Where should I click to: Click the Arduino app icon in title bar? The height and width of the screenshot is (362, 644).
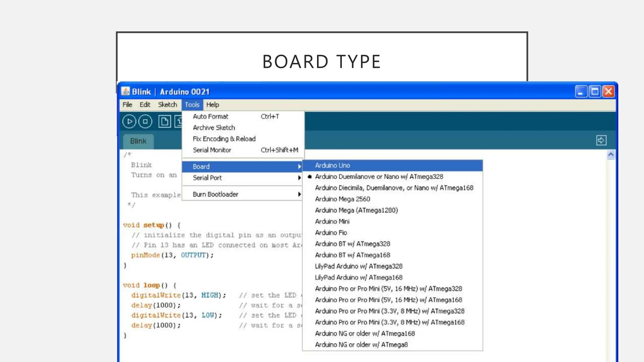125,91
